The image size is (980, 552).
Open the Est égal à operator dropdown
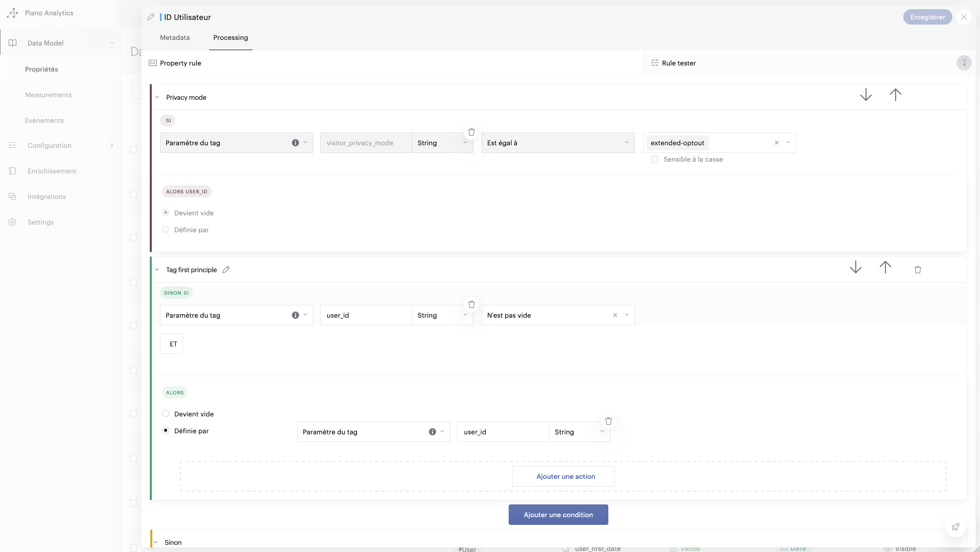coord(558,143)
